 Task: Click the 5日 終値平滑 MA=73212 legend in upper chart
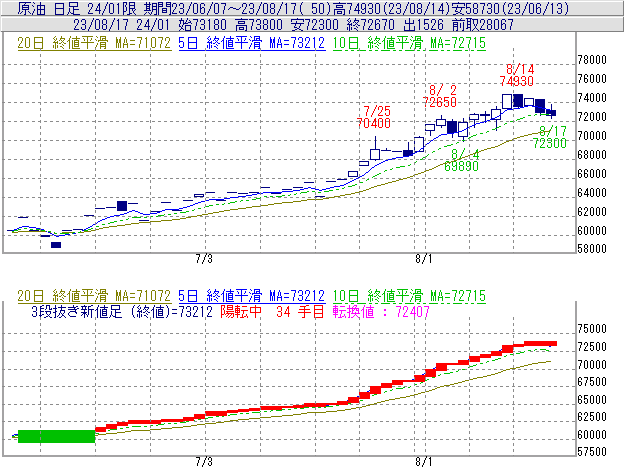252,43
